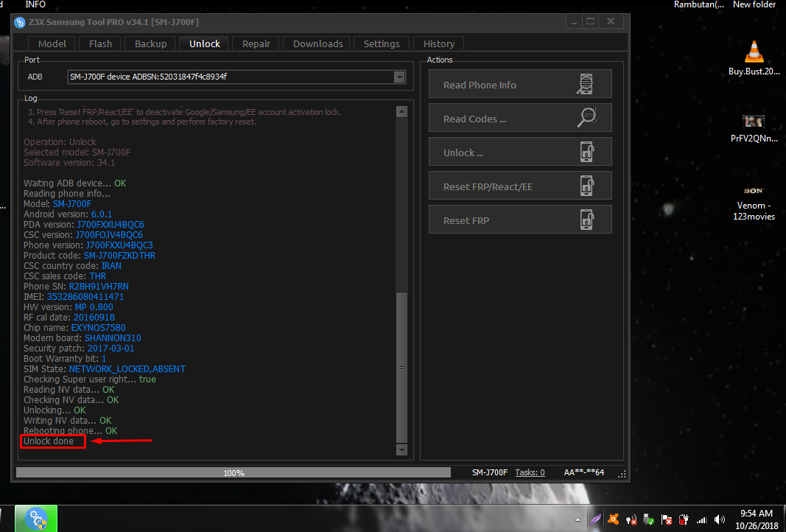786x532 pixels.
Task: Click the window resize grip in status bar
Action: (x=622, y=474)
